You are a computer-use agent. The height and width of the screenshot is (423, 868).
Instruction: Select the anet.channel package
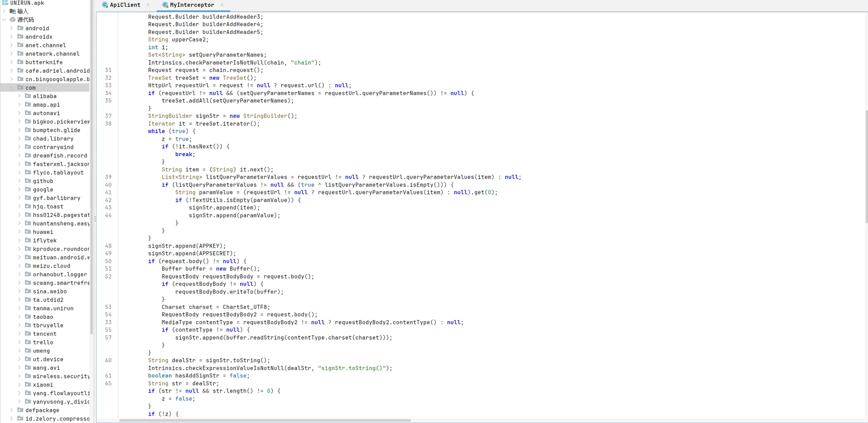[x=46, y=45]
